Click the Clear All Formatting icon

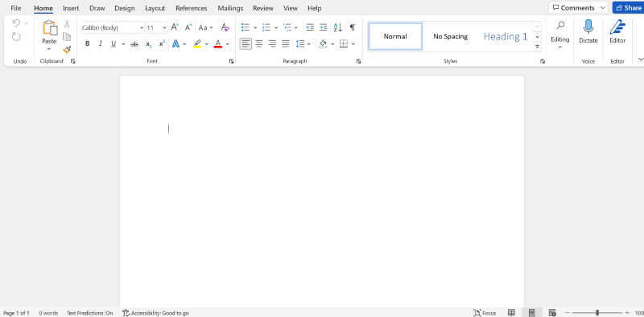[225, 27]
